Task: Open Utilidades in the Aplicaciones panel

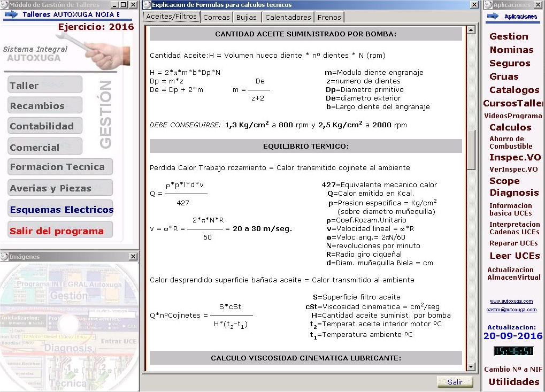Action: click(x=514, y=382)
